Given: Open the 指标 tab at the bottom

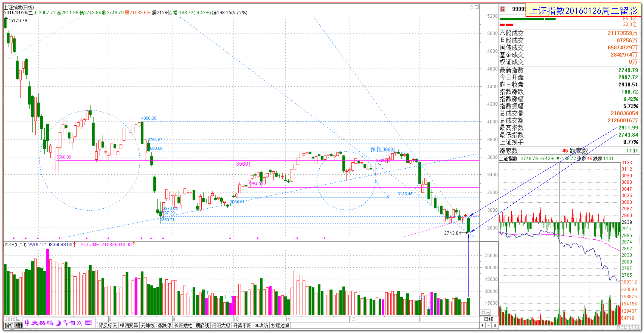Looking at the screenshot, I should 9,325.
